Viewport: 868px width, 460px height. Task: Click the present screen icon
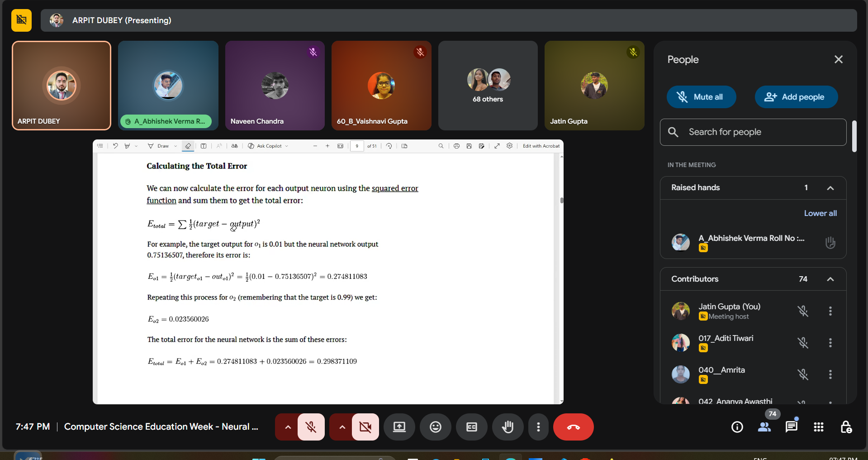tap(399, 427)
